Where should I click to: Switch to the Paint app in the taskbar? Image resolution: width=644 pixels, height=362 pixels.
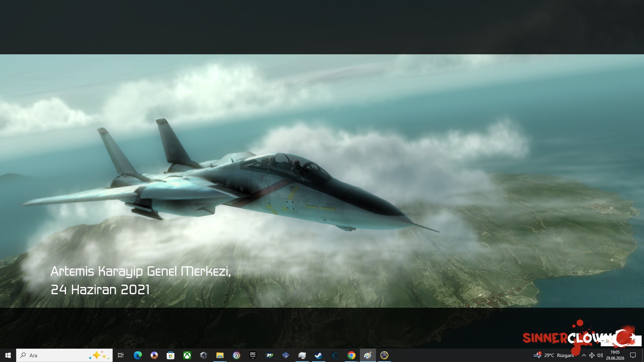(368, 355)
